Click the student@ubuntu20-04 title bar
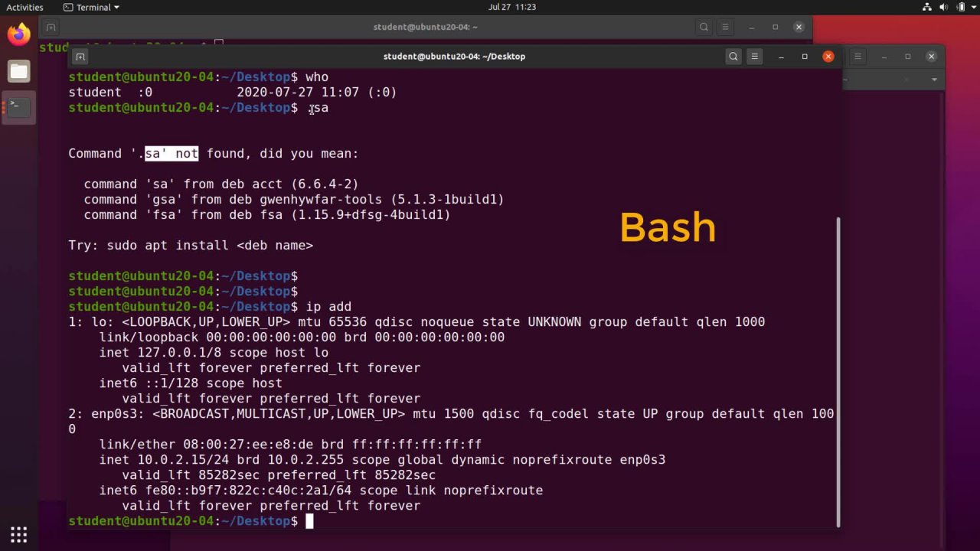 (x=454, y=56)
